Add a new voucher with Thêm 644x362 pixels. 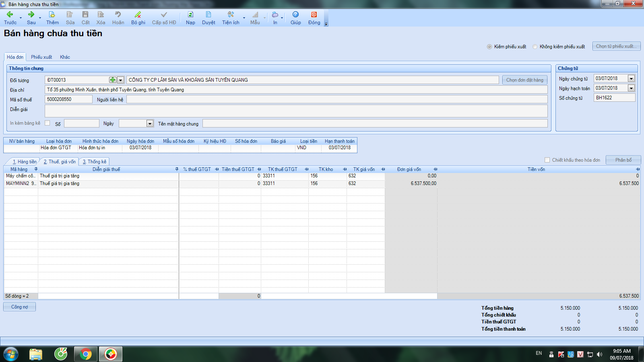click(52, 18)
